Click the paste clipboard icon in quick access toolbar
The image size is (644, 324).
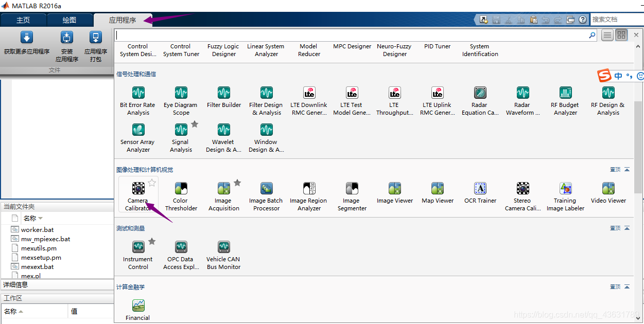coord(533,20)
